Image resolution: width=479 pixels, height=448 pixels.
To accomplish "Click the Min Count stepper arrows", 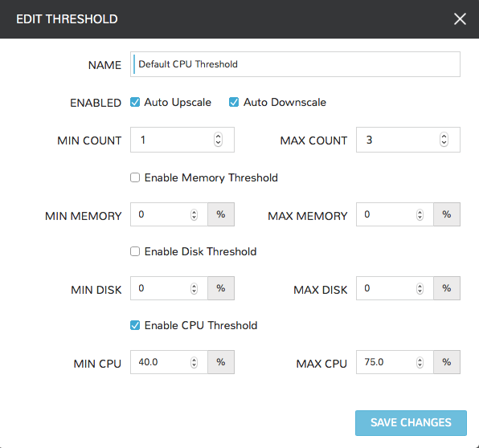I will (x=218, y=140).
